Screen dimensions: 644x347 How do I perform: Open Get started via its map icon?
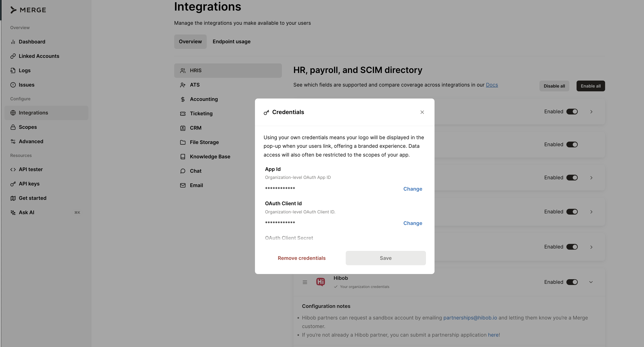click(13, 198)
